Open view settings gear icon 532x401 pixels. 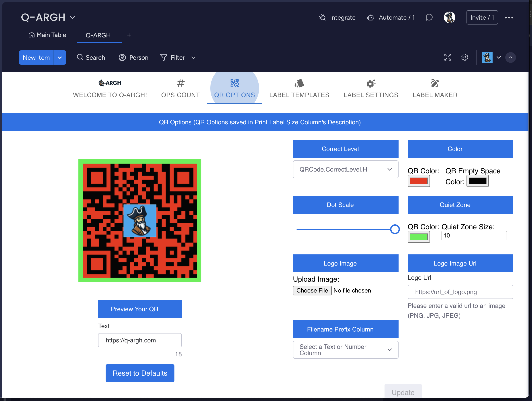(x=464, y=57)
